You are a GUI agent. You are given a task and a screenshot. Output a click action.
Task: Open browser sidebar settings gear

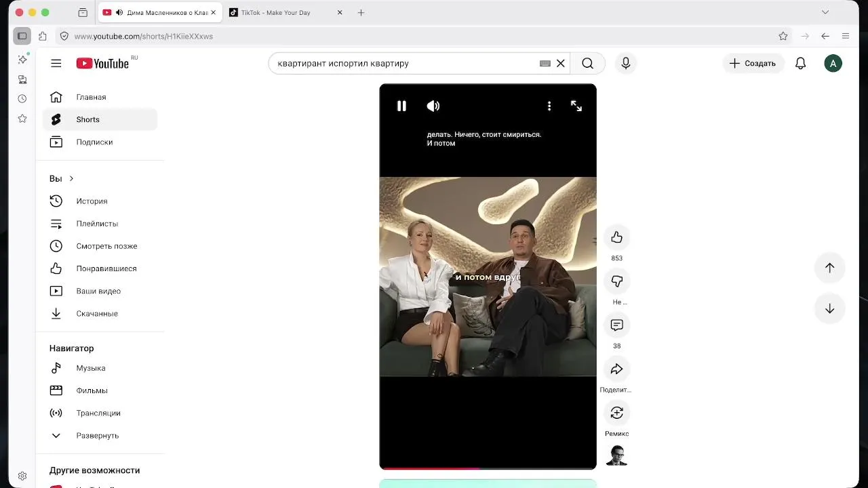[x=22, y=476]
